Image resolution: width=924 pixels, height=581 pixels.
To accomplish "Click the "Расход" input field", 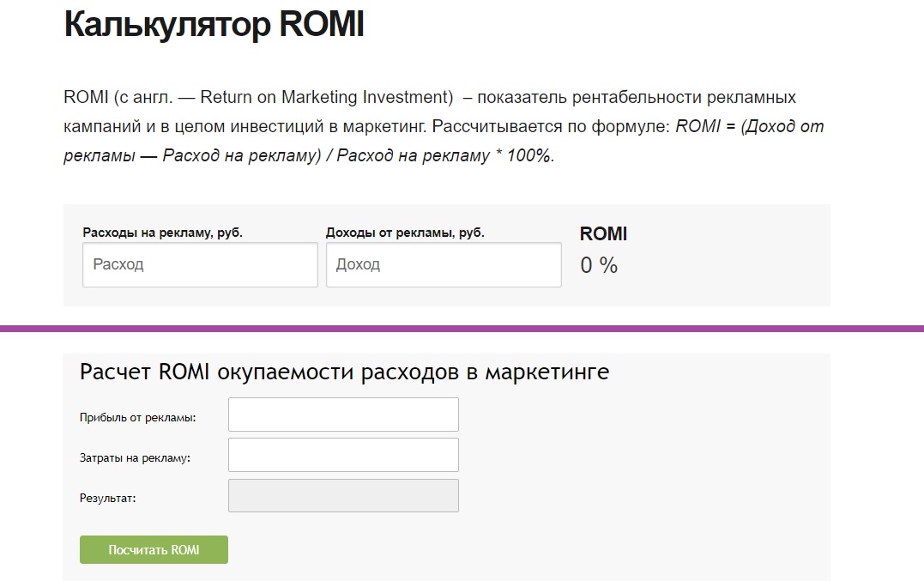I will 199,264.
